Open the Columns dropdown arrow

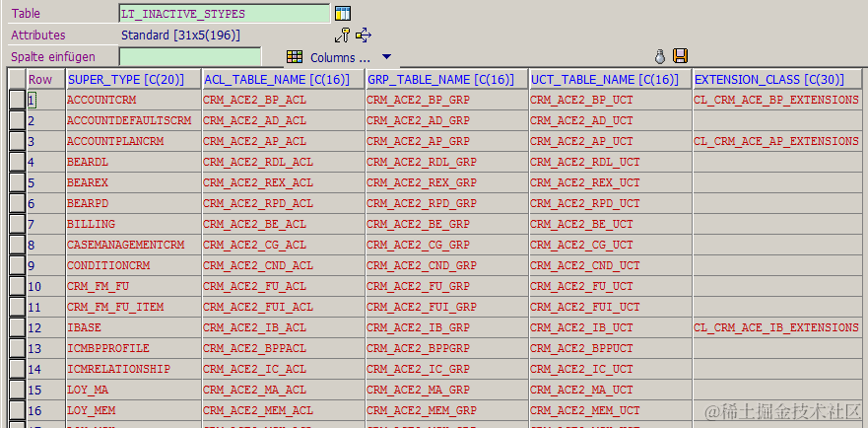pos(386,56)
